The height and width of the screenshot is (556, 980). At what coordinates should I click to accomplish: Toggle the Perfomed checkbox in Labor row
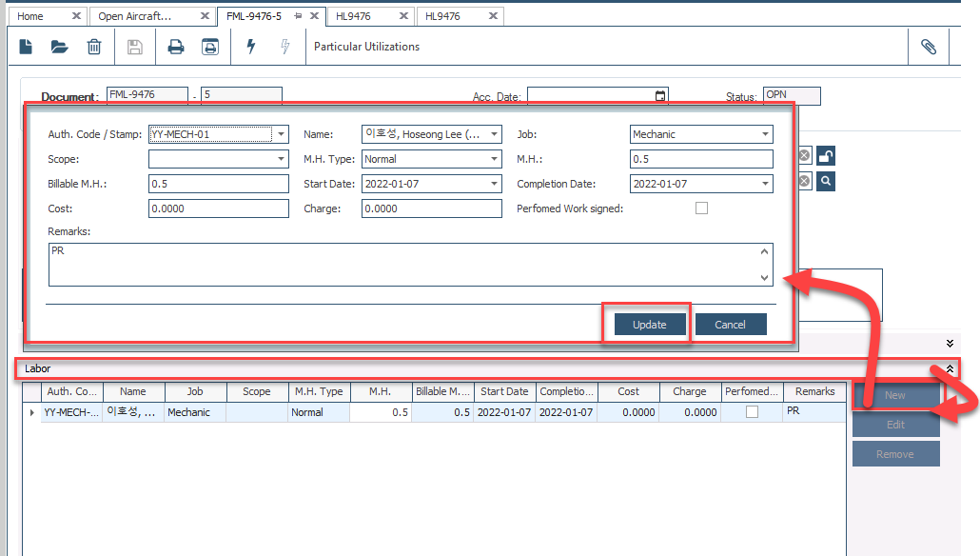tap(752, 412)
